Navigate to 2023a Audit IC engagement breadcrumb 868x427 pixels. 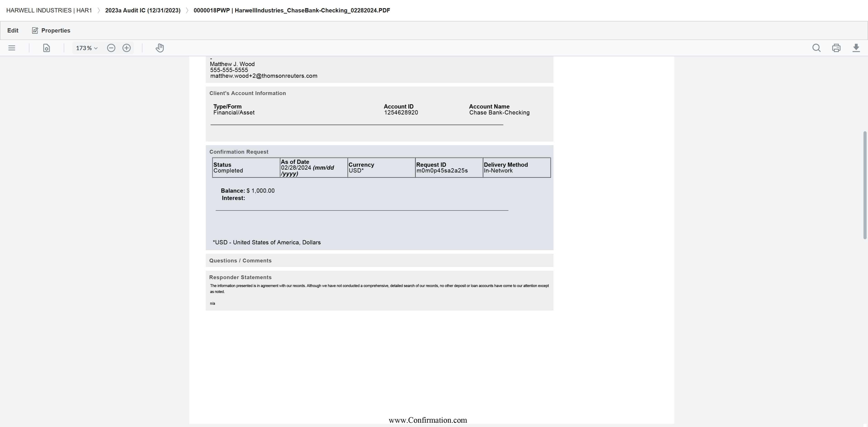pyautogui.click(x=143, y=10)
